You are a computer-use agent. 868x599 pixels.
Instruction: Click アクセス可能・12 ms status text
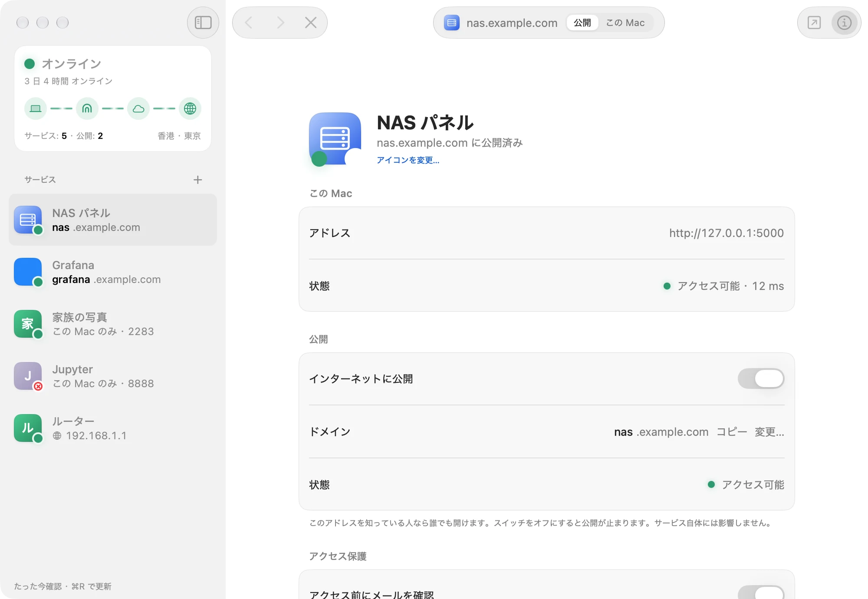730,286
